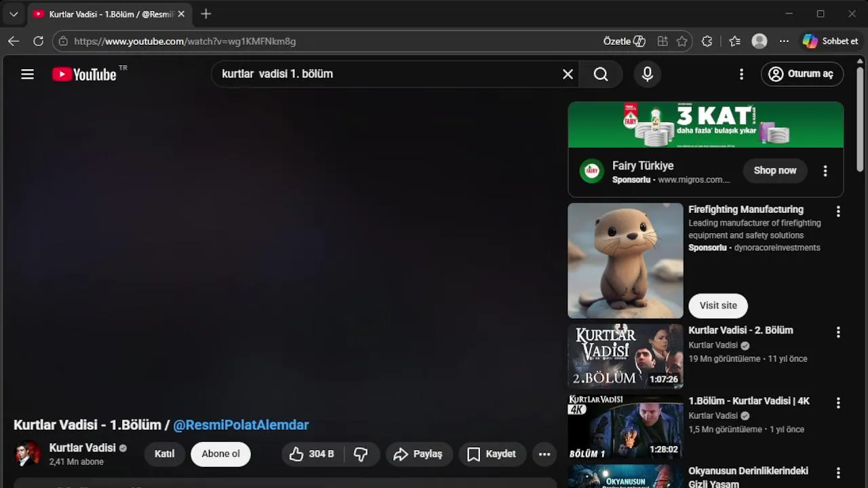868x488 pixels.
Task: Click Kurtlar Vadisi channel name below video
Action: 82,447
